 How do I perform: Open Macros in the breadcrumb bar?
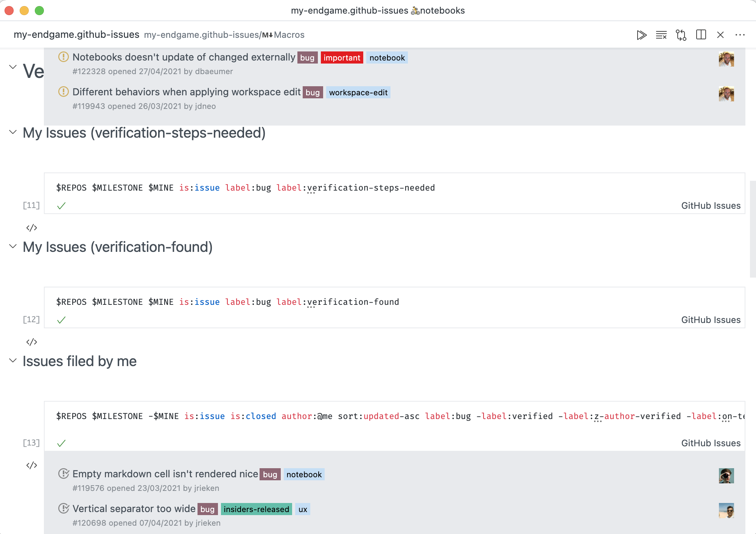coord(289,34)
